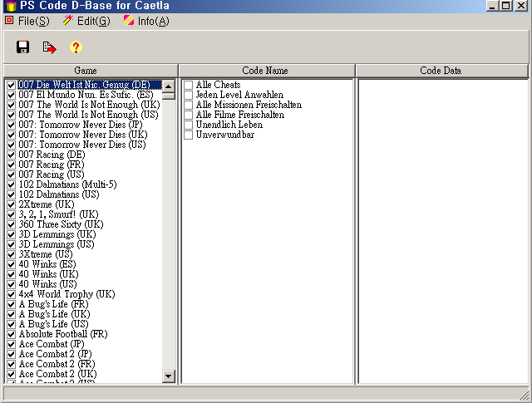Maximize the PS Code D-Base window
This screenshot has height=403, width=532.
pyautogui.click(x=505, y=6)
